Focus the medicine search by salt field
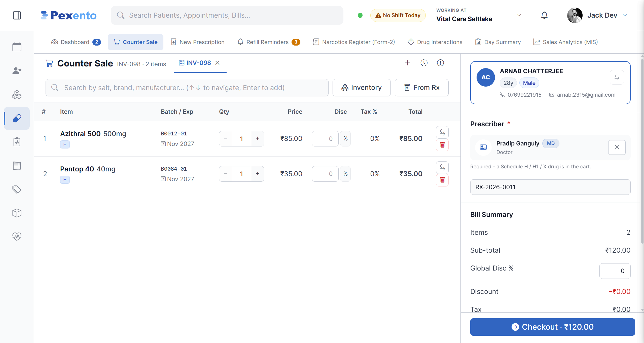 187,88
